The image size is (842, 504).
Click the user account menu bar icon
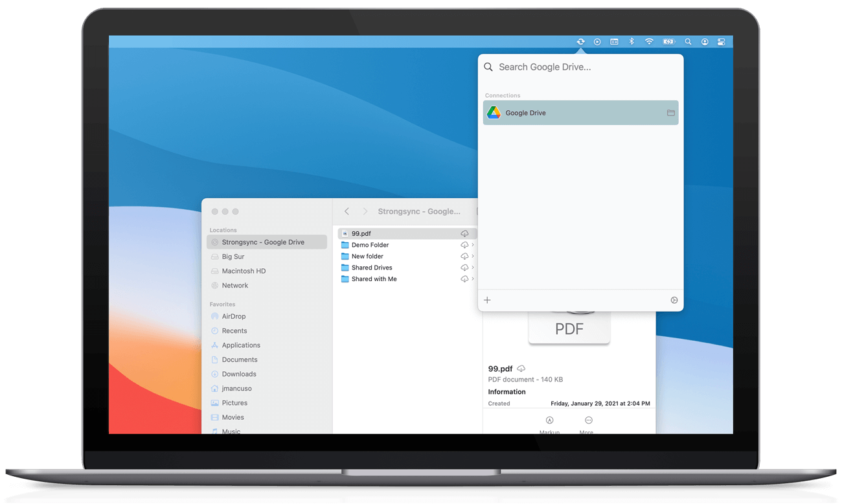705,41
